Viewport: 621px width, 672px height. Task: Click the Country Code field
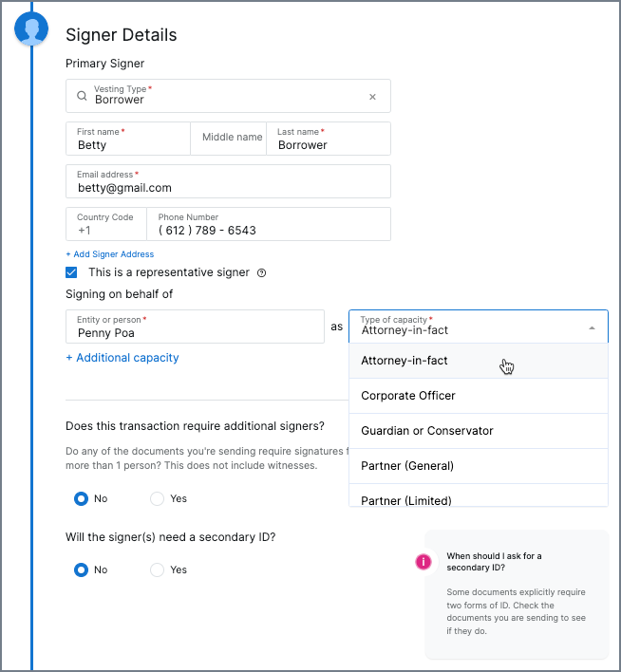coord(106,224)
